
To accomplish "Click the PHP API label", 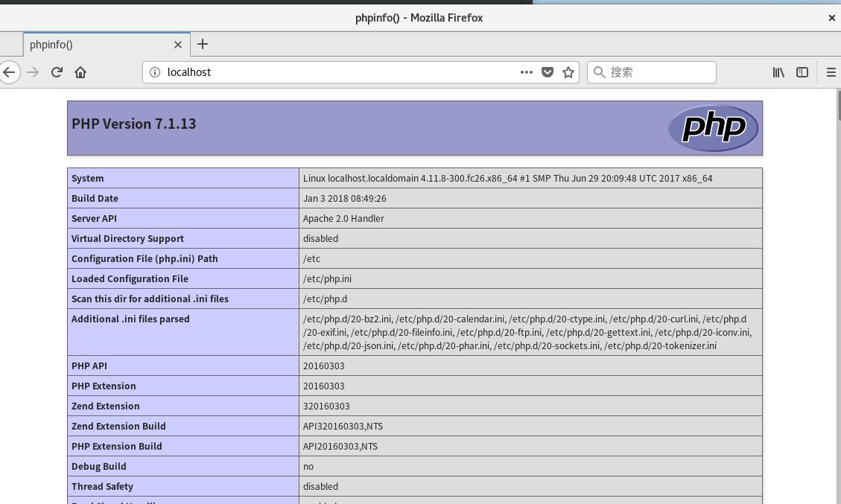I will point(89,366).
